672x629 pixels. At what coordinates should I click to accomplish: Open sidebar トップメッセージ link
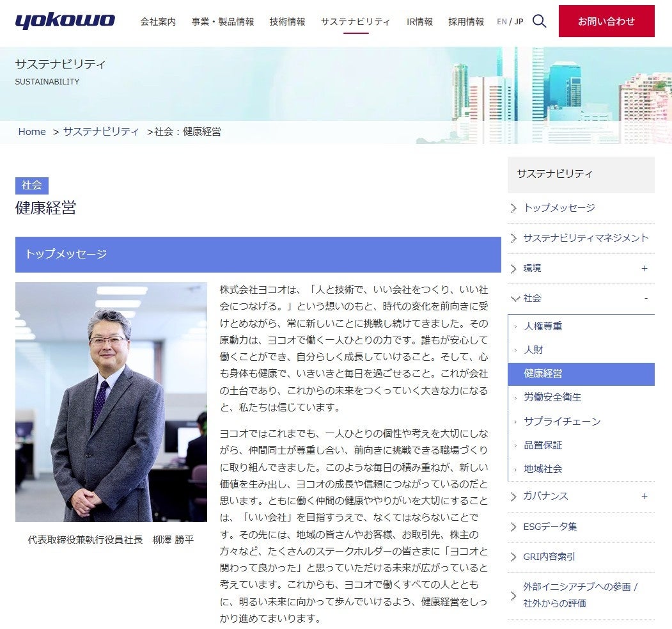tap(559, 208)
